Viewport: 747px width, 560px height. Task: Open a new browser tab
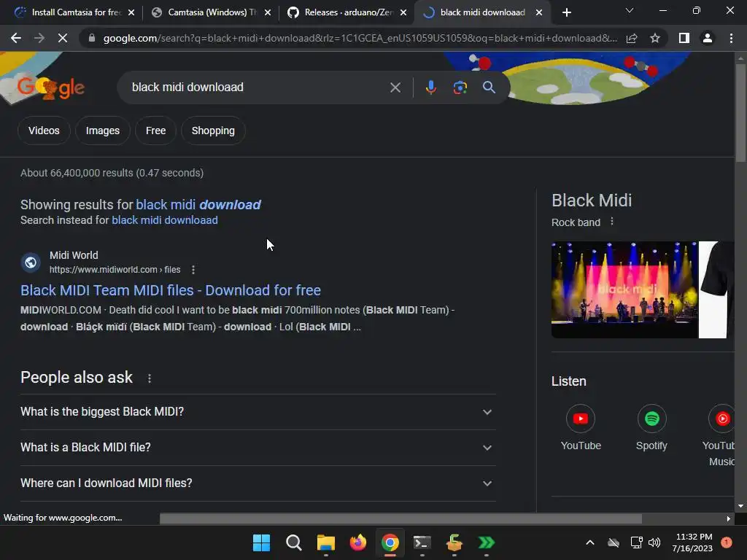(x=566, y=12)
